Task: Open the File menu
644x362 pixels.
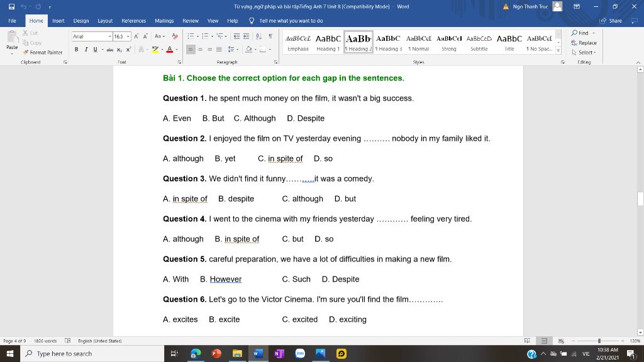Action: click(x=13, y=21)
